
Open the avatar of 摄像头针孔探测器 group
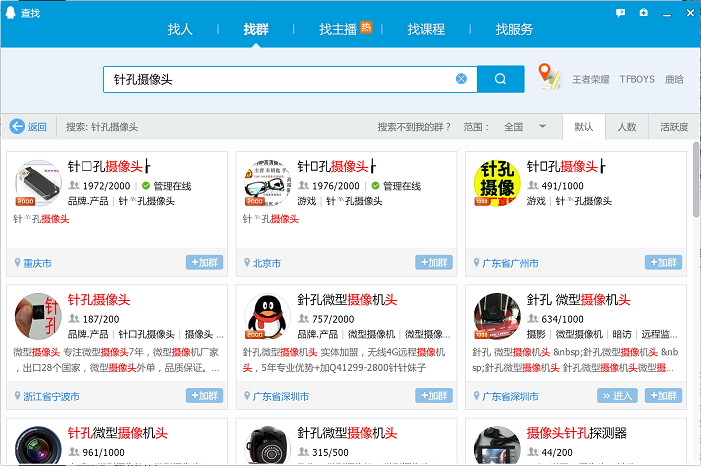pyautogui.click(x=497, y=445)
